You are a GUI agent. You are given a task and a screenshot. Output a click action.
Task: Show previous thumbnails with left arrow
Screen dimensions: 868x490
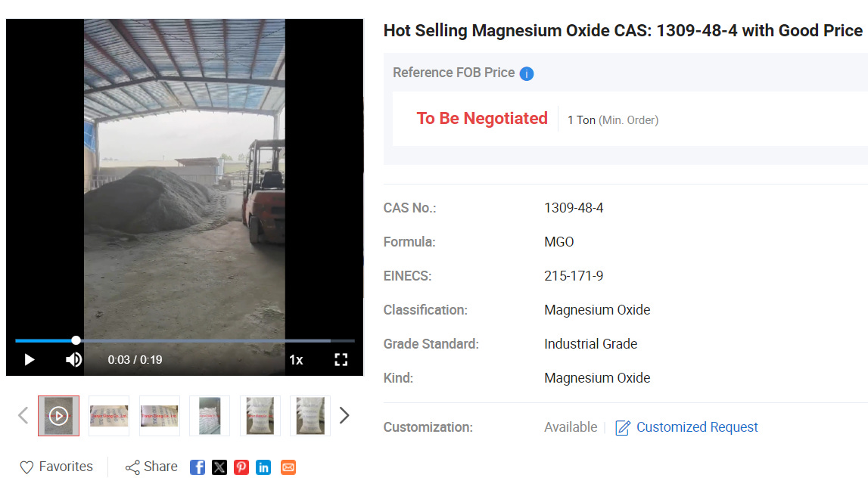[23, 415]
